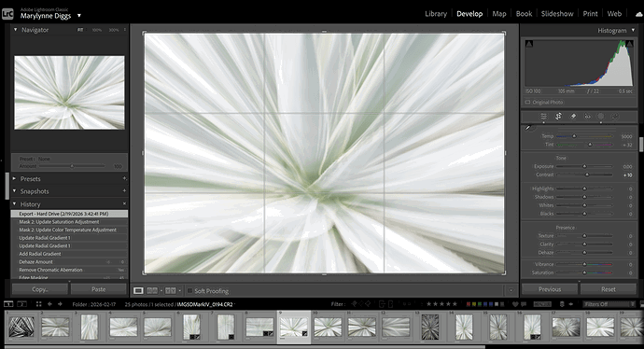This screenshot has height=349, width=644.
Task: Adjust the Vibrance slider handle
Action: 584,264
